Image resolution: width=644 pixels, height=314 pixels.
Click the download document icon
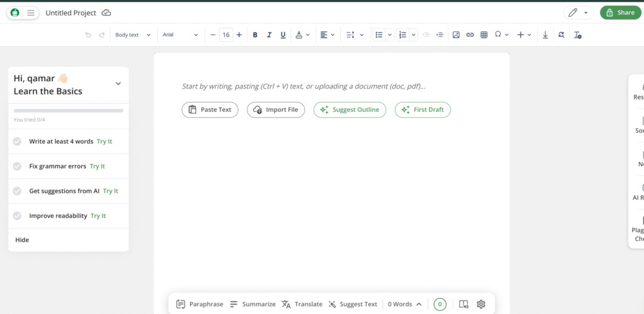(545, 35)
